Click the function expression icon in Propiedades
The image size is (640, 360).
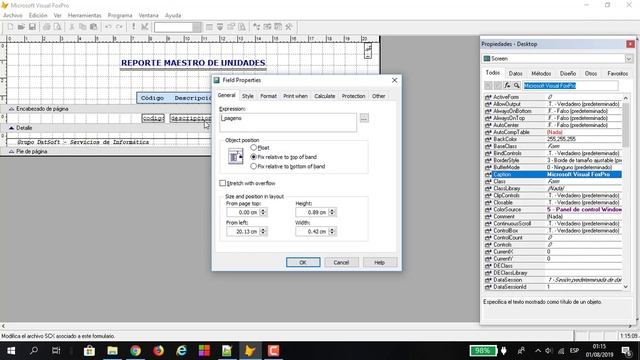pyautogui.click(x=507, y=86)
